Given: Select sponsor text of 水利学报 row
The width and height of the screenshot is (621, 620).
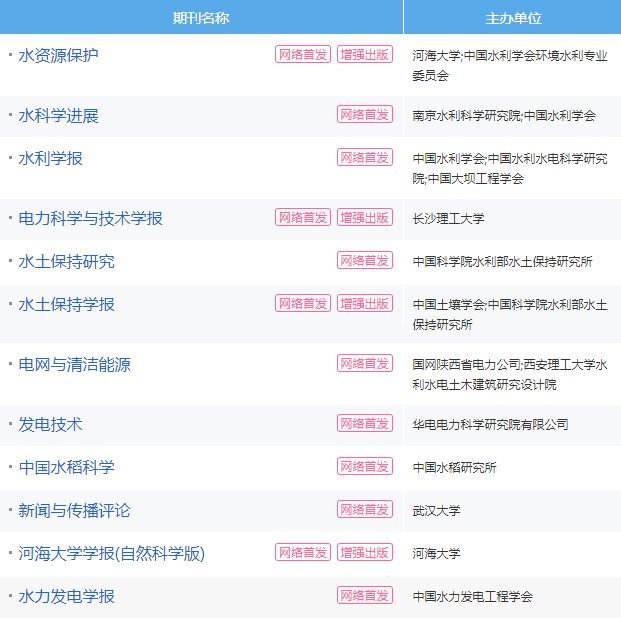Looking at the screenshot, I should 510,168.
